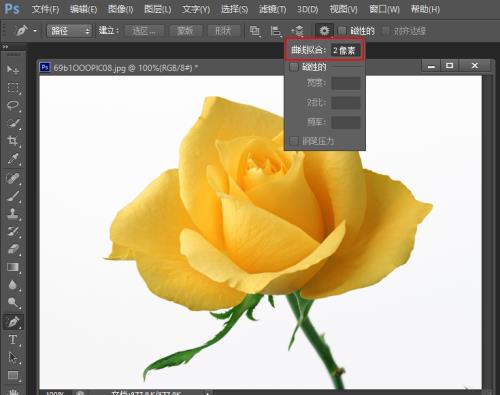Click the Ps icon in document title bar

pos(45,67)
